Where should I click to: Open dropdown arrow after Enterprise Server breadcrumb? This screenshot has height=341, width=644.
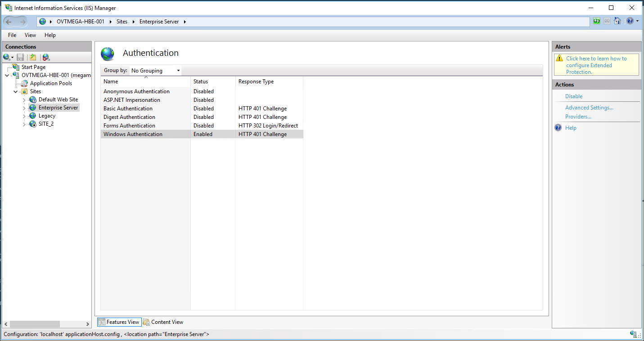click(185, 22)
